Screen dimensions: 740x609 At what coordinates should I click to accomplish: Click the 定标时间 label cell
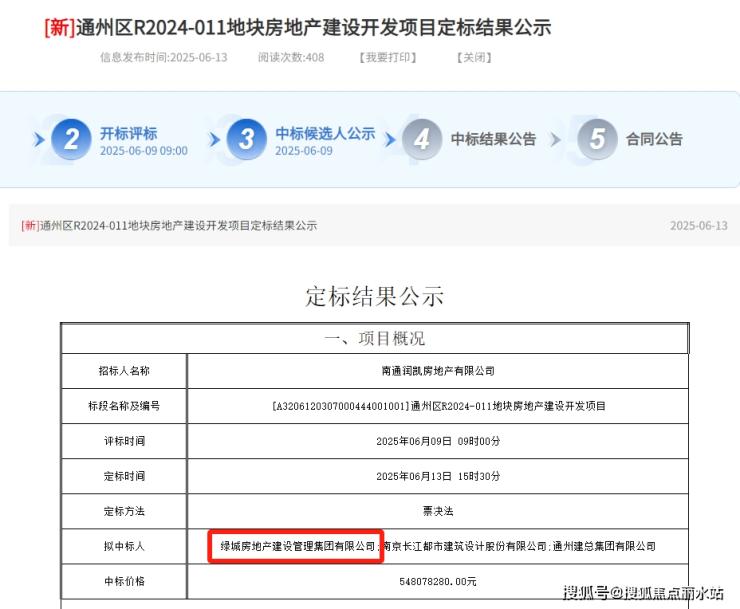[x=124, y=476]
